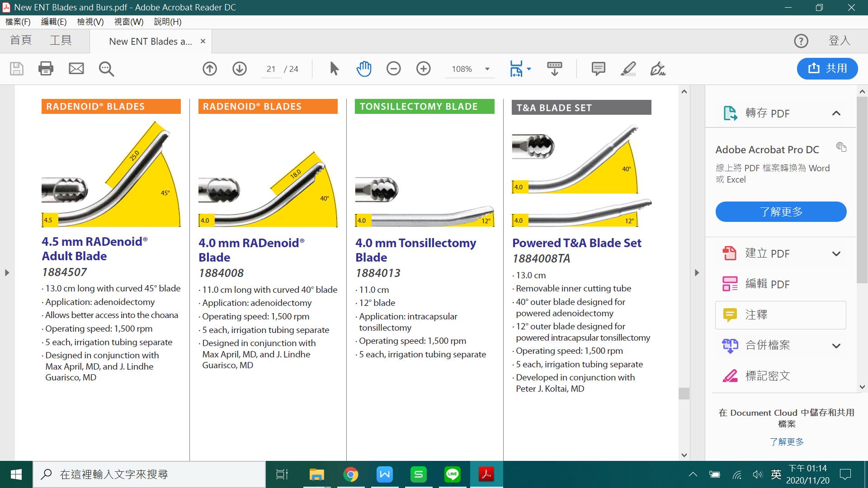The image size is (868, 488).
Task: Open the notification center icon
Action: [x=845, y=474]
